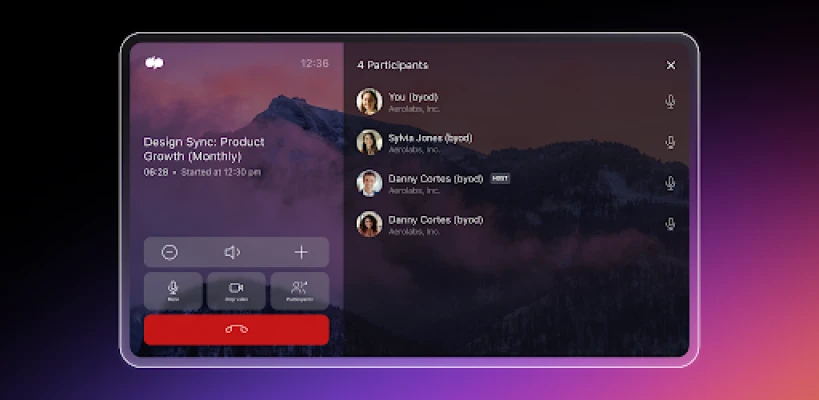
Task: Stop video using the camera button
Action: (x=236, y=290)
